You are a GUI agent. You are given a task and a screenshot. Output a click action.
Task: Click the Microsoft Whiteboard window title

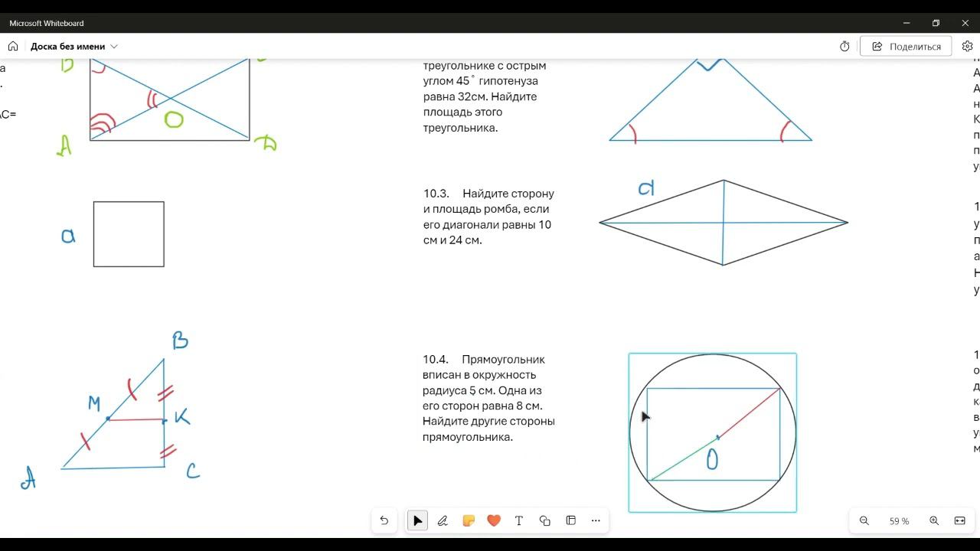click(47, 23)
